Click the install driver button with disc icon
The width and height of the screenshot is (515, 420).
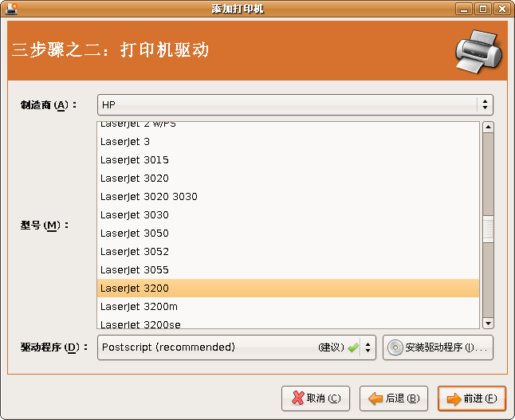pyautogui.click(x=438, y=347)
